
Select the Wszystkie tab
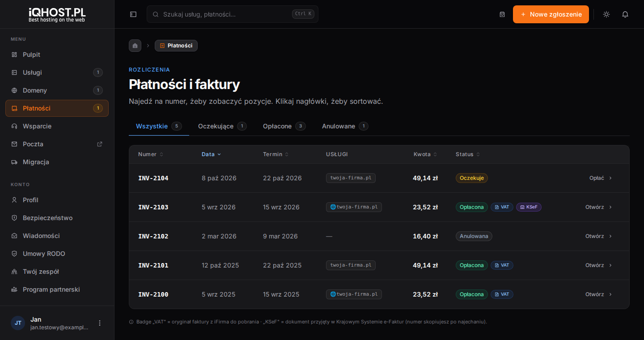(159, 126)
